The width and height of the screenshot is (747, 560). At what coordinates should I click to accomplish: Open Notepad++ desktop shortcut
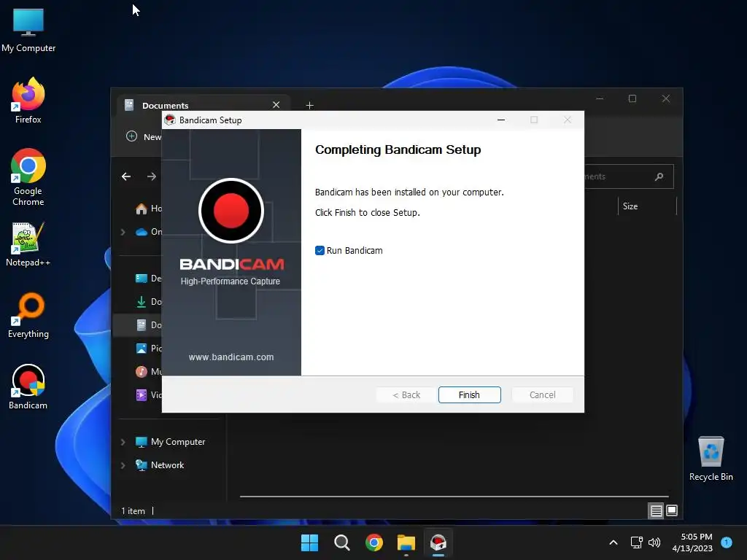pos(28,244)
